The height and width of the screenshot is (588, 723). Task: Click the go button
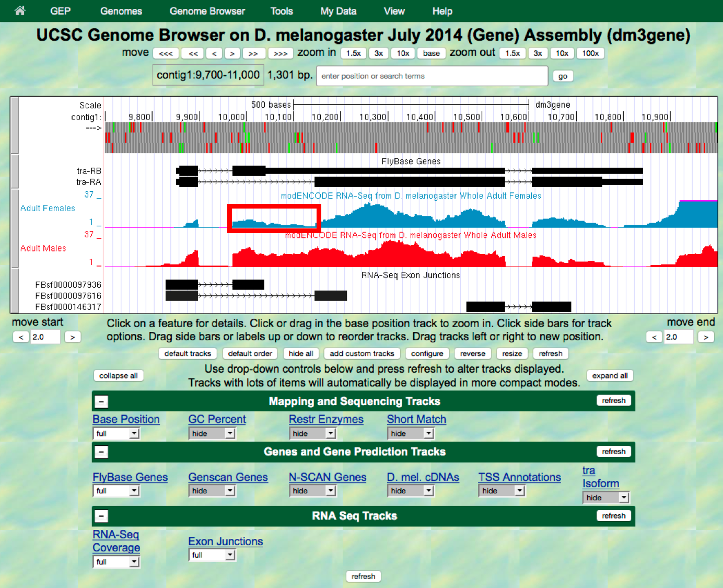click(x=563, y=76)
